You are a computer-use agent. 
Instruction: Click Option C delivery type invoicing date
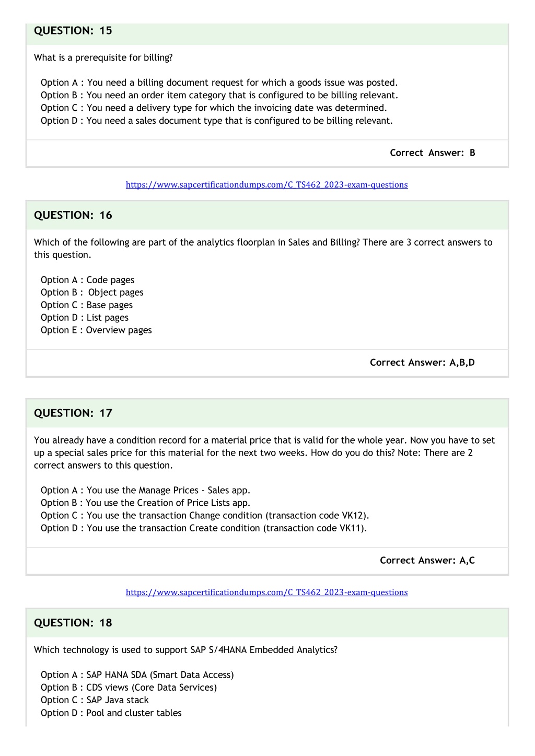214,108
